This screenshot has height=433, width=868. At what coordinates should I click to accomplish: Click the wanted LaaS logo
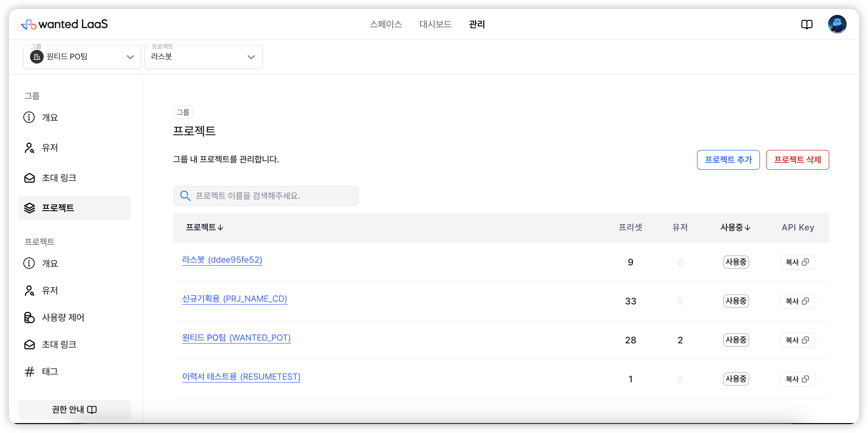(64, 24)
